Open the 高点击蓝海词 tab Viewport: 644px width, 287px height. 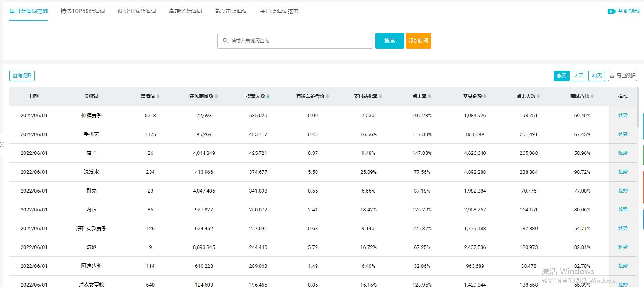(x=231, y=11)
